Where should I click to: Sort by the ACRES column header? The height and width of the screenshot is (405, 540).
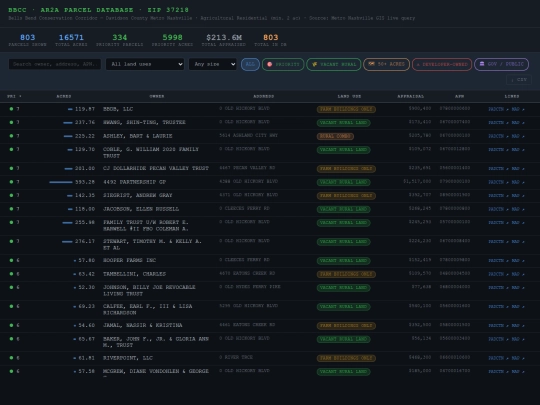(64, 96)
